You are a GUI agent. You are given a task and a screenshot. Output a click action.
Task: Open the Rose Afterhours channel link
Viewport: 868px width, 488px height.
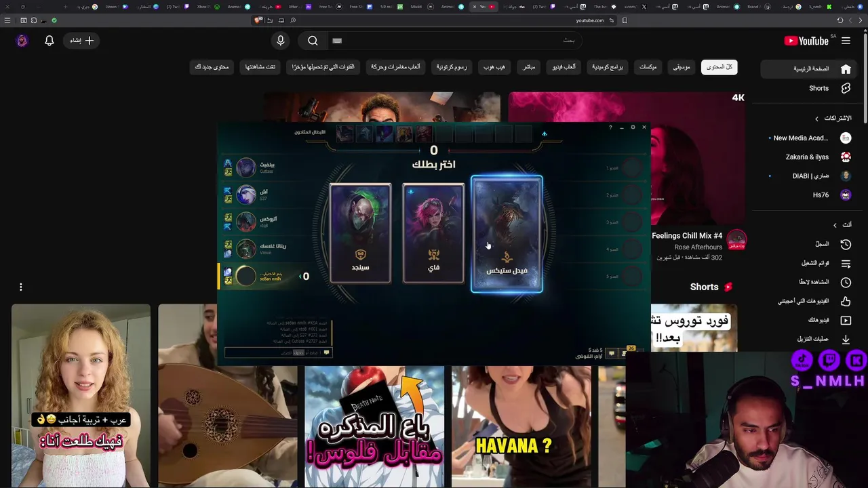[698, 247]
